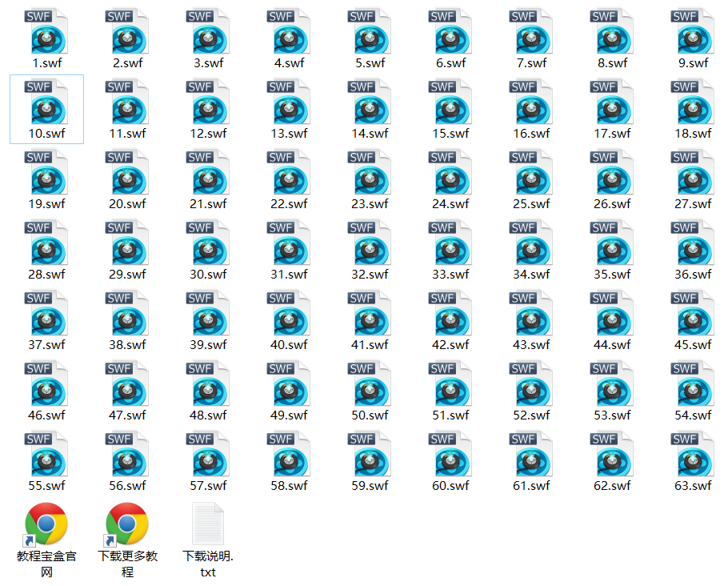Select the 28.swf file icon
728x586 pixels.
pyautogui.click(x=46, y=242)
